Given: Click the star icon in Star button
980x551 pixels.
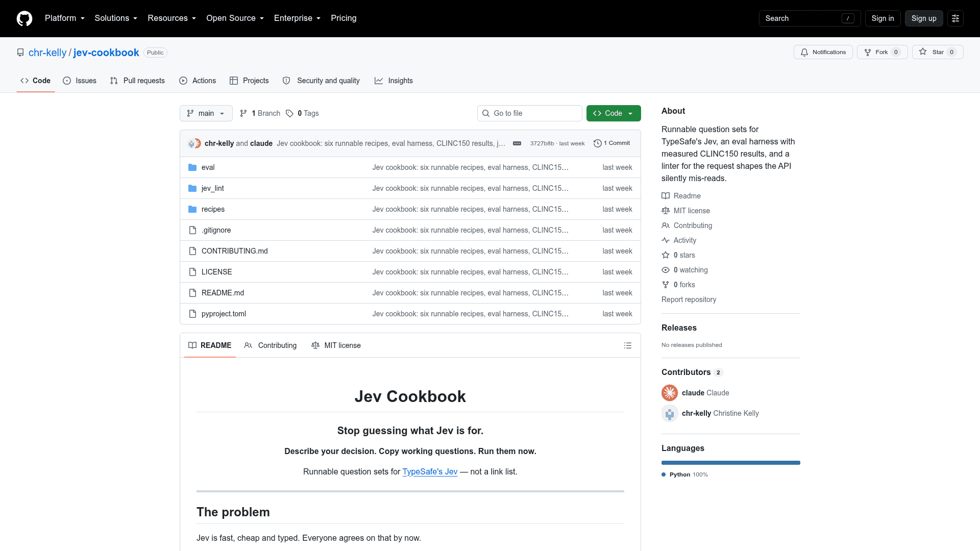Looking at the screenshot, I should click(x=923, y=52).
